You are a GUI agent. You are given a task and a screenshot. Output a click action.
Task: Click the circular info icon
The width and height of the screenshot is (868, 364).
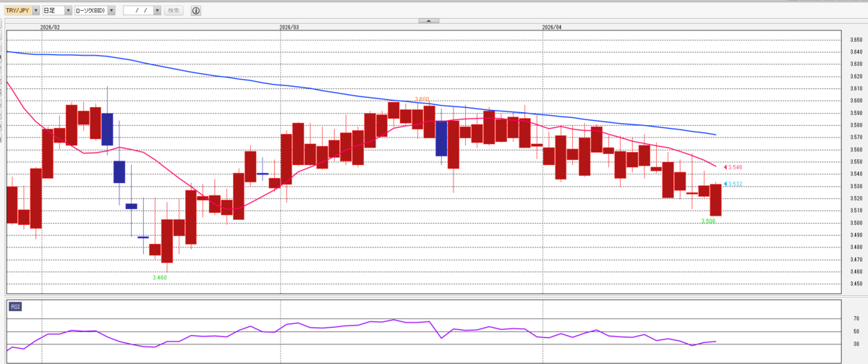197,11
